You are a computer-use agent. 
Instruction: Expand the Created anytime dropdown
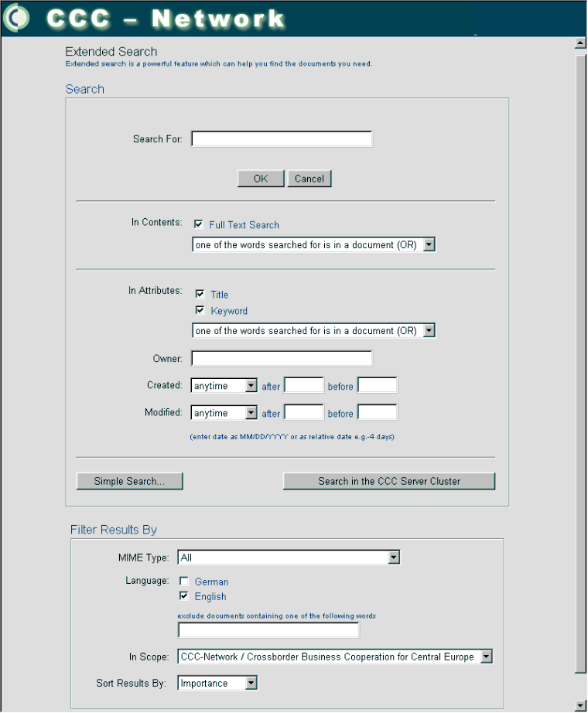pos(224,386)
